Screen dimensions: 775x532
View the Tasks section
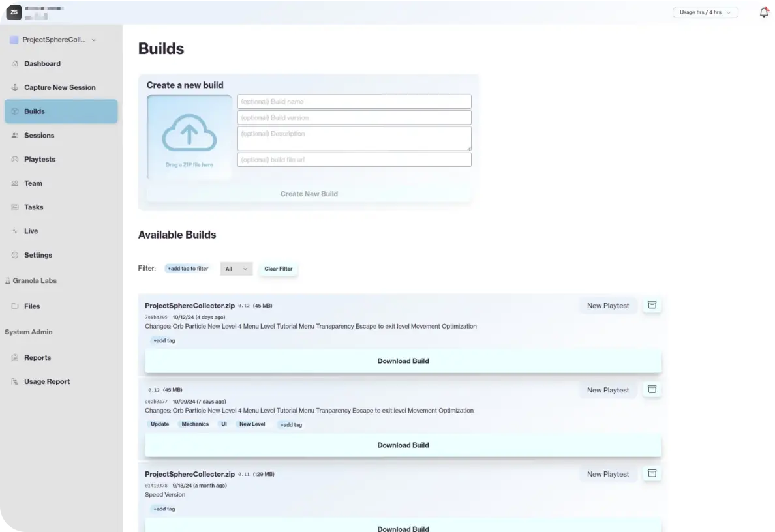tap(35, 207)
